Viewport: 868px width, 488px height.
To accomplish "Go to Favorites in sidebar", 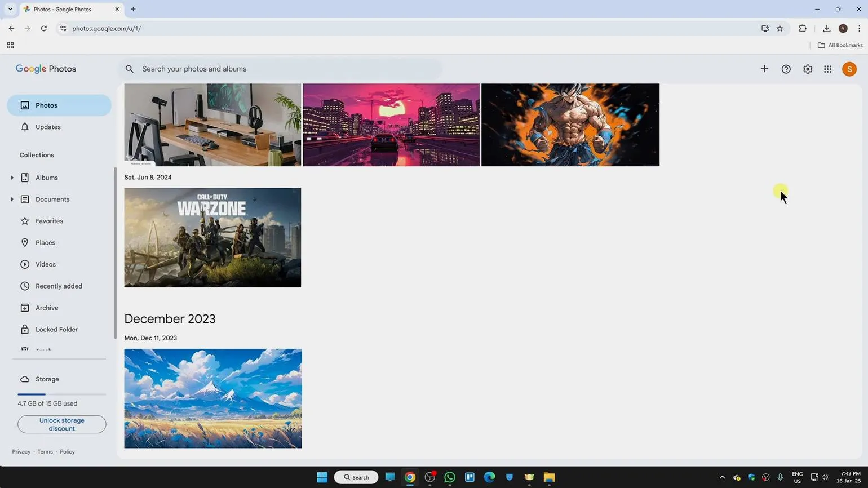I will [49, 221].
